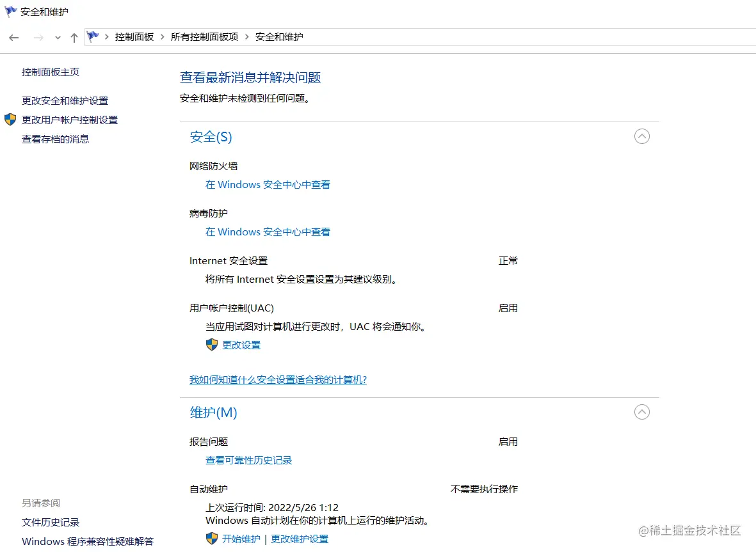Click 查看可靠性历史记录 link
The image size is (756, 552).
248,460
